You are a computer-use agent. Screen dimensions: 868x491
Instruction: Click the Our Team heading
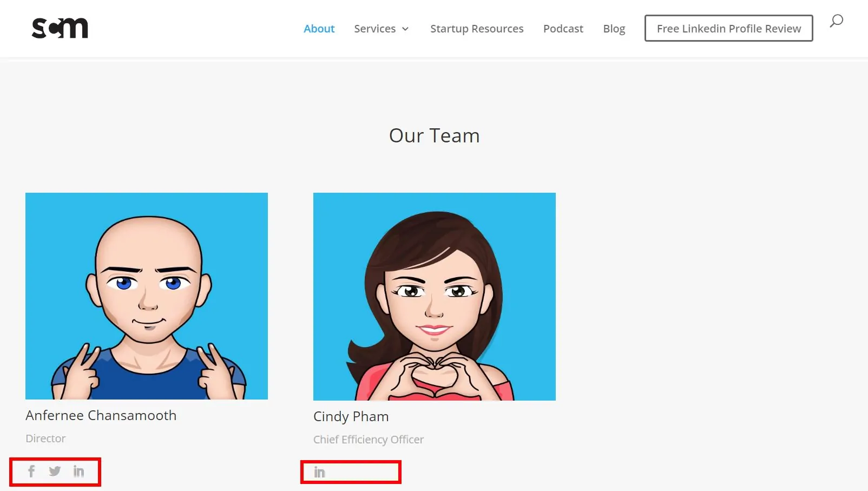(x=433, y=135)
